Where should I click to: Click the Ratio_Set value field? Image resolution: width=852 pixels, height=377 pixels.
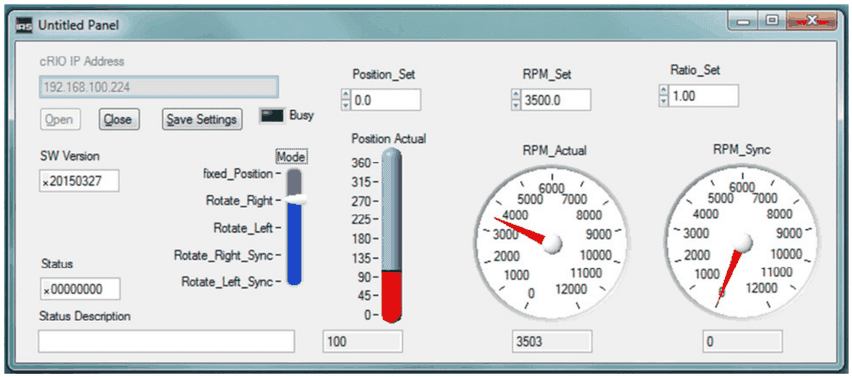pyautogui.click(x=703, y=96)
